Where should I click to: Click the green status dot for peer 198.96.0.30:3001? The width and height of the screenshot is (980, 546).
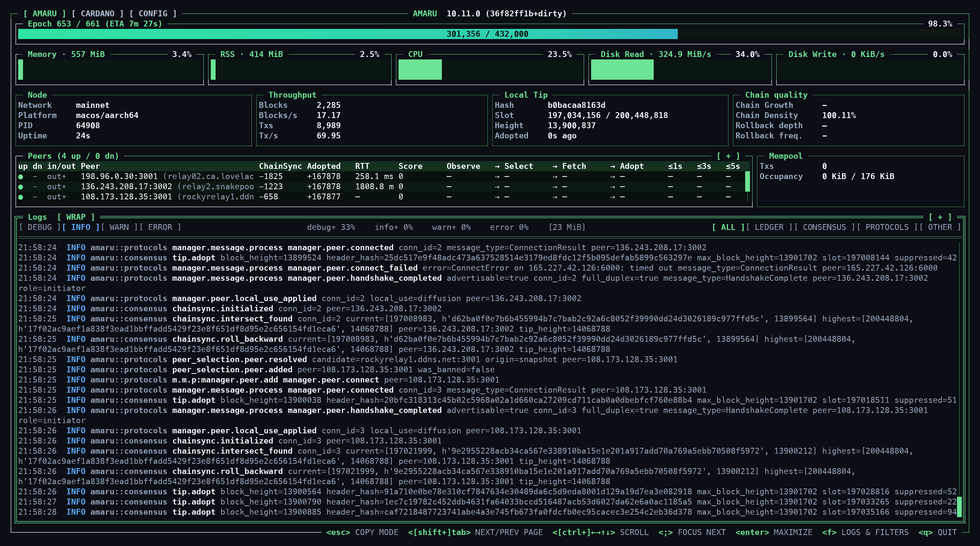point(21,177)
